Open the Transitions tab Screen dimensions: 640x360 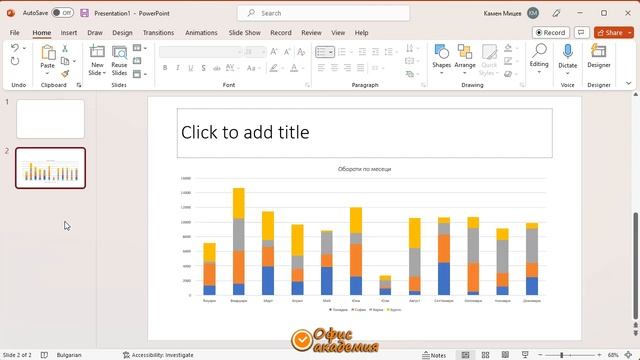(158, 33)
